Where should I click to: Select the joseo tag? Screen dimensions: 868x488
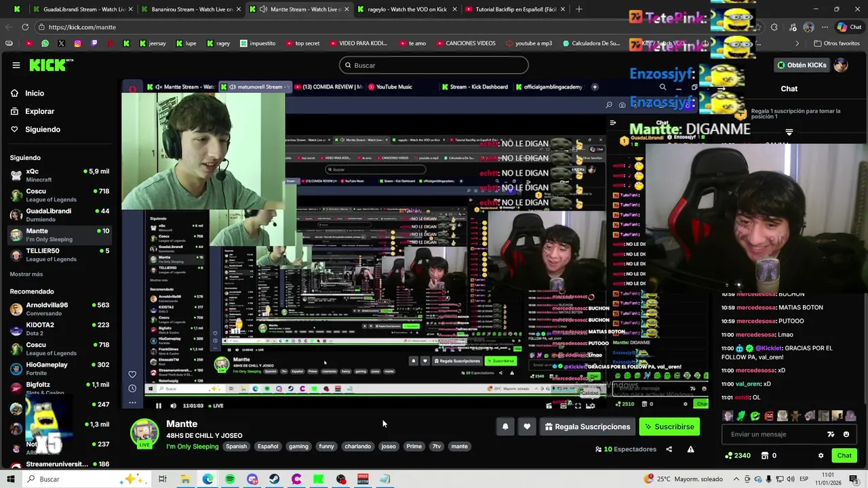389,446
